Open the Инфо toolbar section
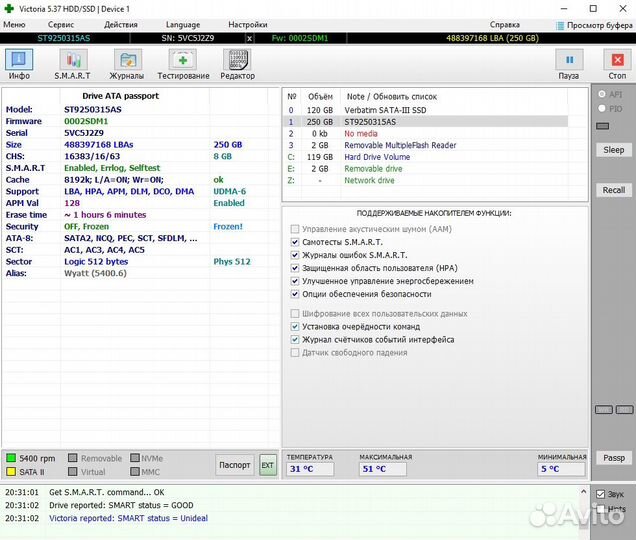Viewport: 636px width, 540px height. 19,64
